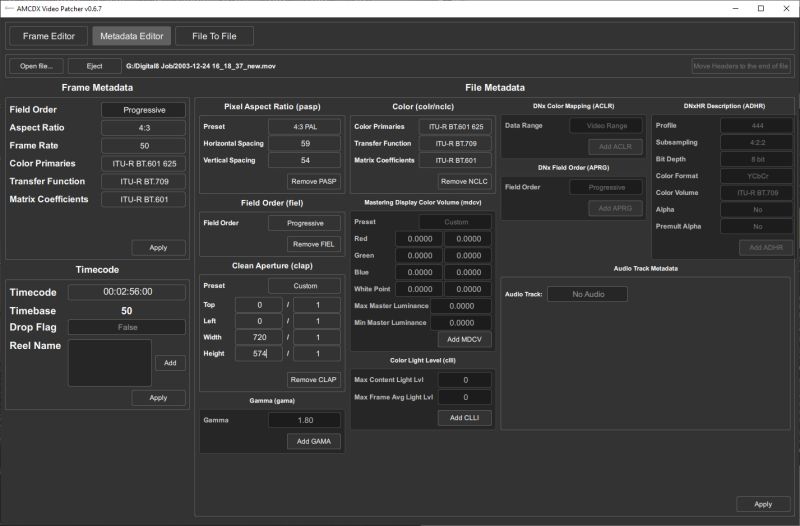Toggle the Premult Alpha No field

pyautogui.click(x=757, y=227)
